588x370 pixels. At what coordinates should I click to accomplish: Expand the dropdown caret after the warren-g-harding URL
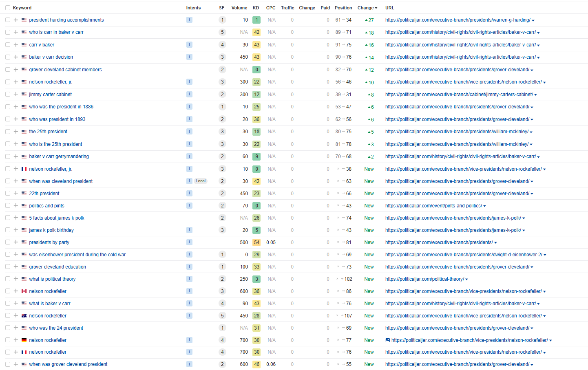click(533, 20)
